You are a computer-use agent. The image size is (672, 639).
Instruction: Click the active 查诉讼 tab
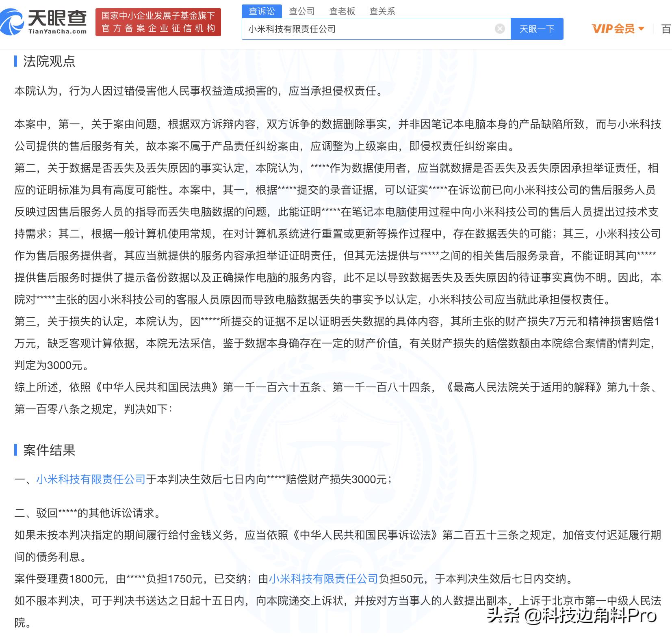coord(262,11)
